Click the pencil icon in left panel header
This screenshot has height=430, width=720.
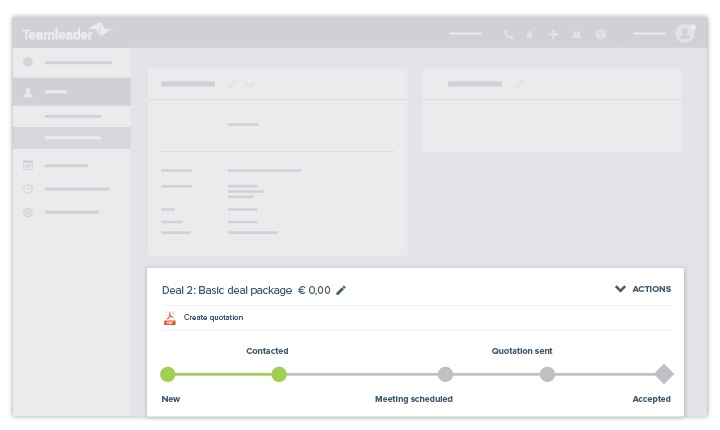click(233, 84)
